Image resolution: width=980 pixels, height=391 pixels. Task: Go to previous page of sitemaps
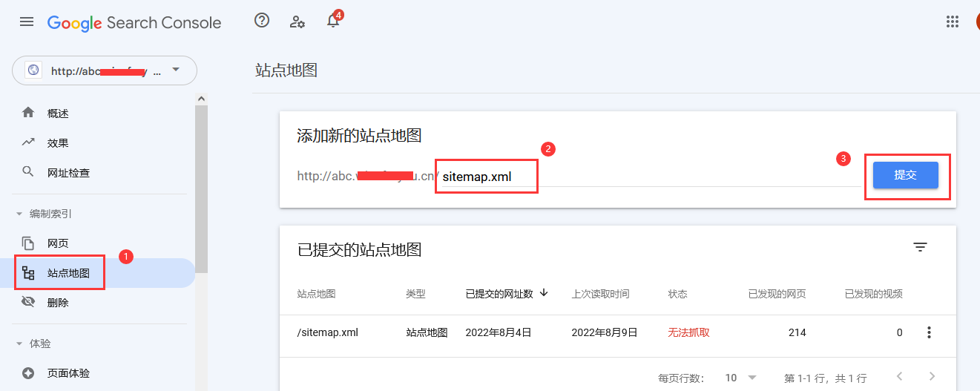point(899,377)
